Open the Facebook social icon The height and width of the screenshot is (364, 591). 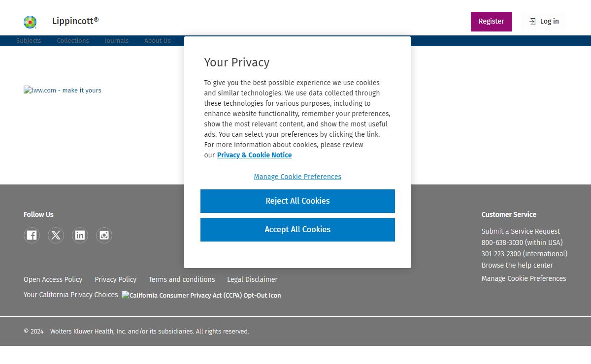click(32, 235)
